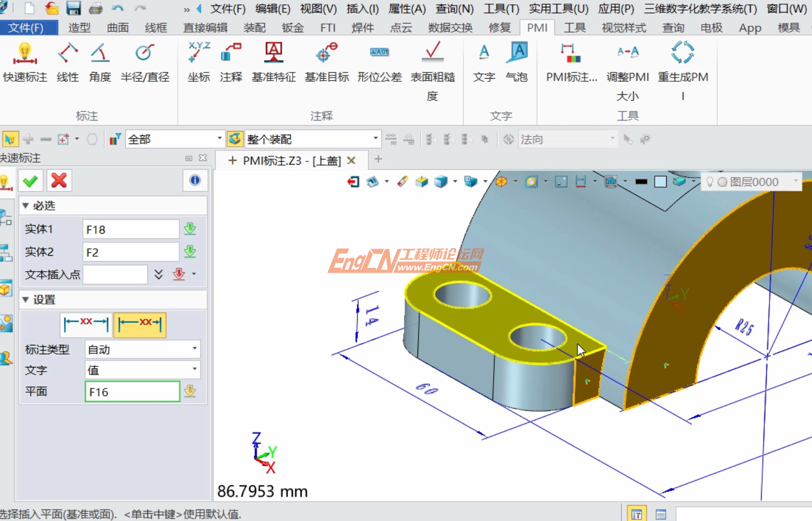
Task: Open the 查询(N) menu
Action: pyautogui.click(x=454, y=9)
